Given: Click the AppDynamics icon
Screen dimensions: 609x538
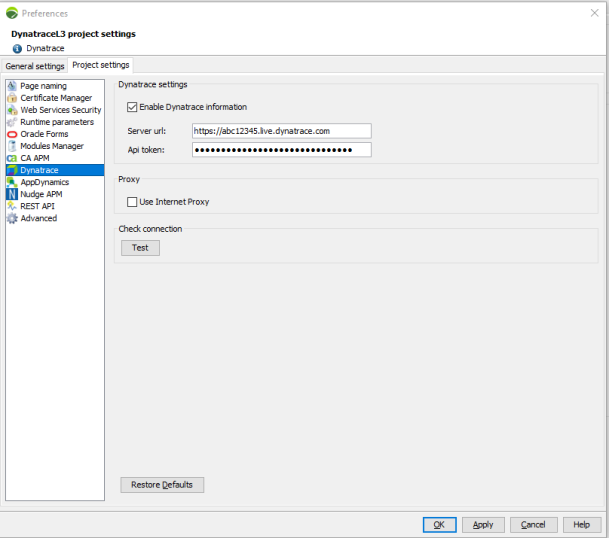Looking at the screenshot, I should tap(12, 182).
